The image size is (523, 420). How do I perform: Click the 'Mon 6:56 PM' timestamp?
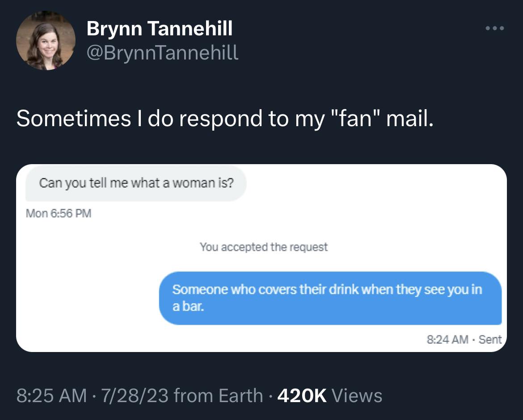point(59,214)
